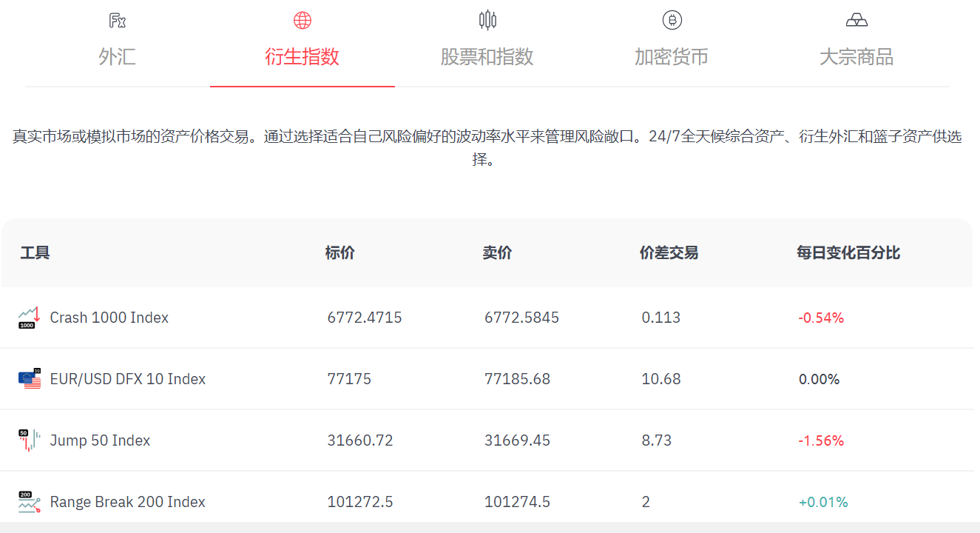Select the 加密货币 tab
980x533 pixels.
[672, 57]
